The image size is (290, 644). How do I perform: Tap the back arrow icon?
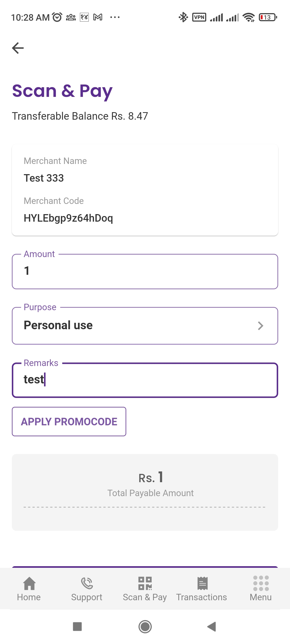pyautogui.click(x=18, y=48)
